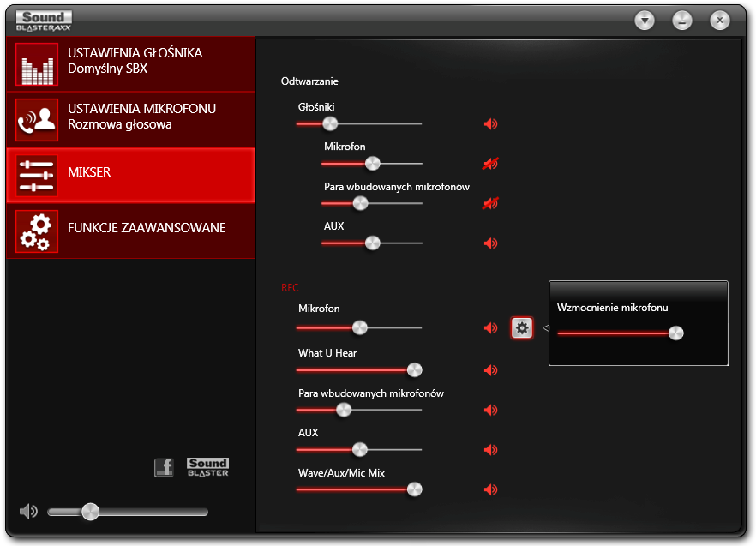Click the Głośniki label

[x=316, y=107]
